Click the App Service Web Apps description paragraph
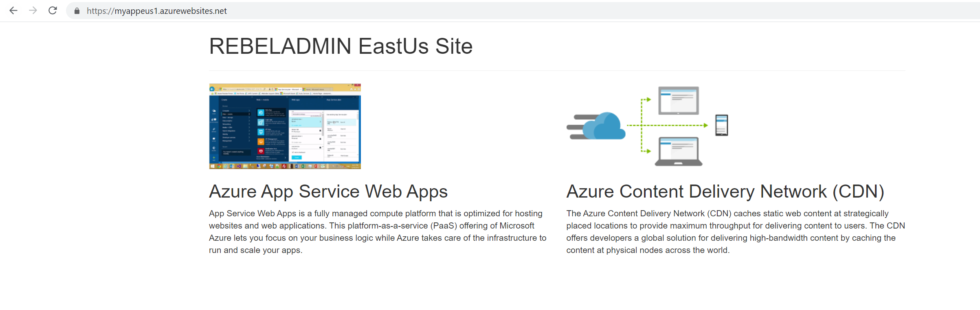Image resolution: width=980 pixels, height=310 pixels. (x=378, y=232)
